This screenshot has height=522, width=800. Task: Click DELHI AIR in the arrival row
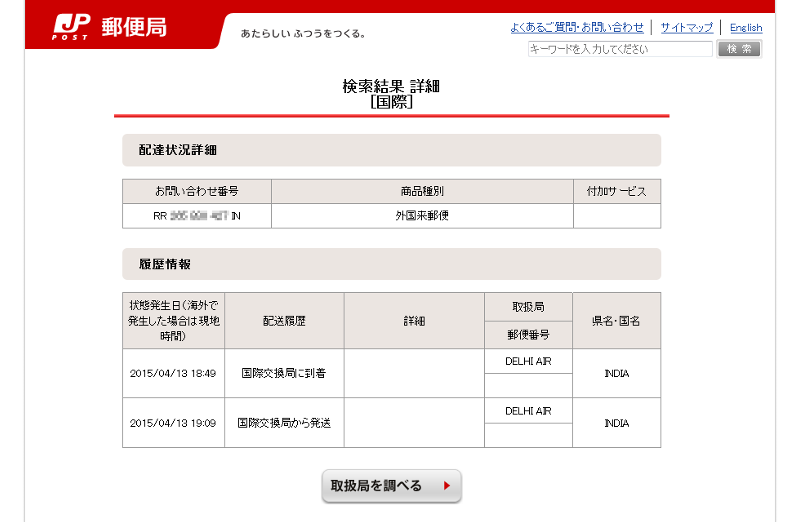tap(528, 361)
